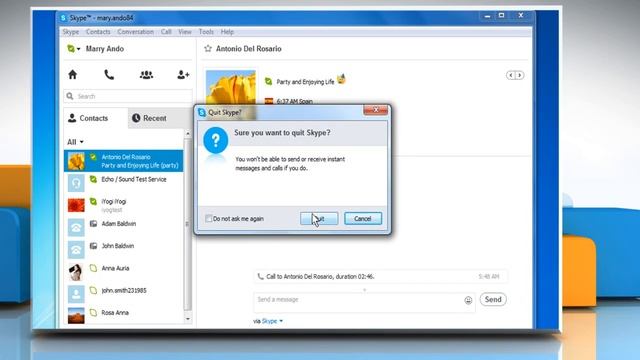Click the call phone icon in call history message

[x=260, y=276]
